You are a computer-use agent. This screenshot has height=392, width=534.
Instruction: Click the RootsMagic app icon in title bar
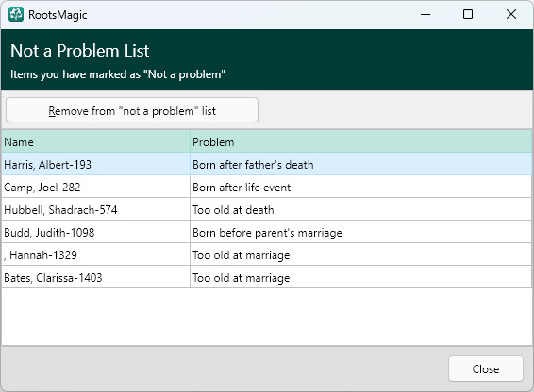pos(16,14)
